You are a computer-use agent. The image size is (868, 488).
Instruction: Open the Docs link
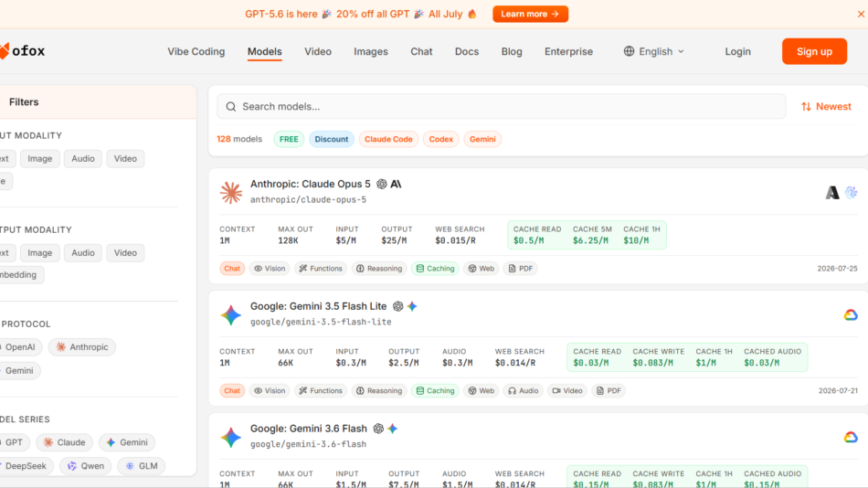(x=467, y=51)
